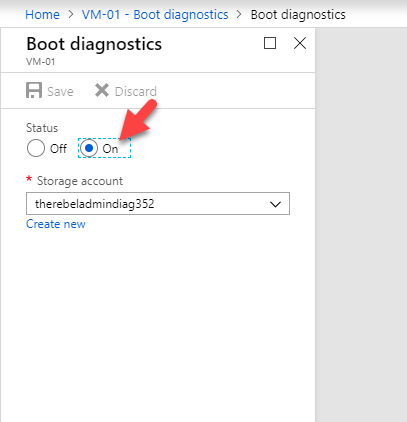
Task: Click the Discard text label
Action: (x=136, y=91)
